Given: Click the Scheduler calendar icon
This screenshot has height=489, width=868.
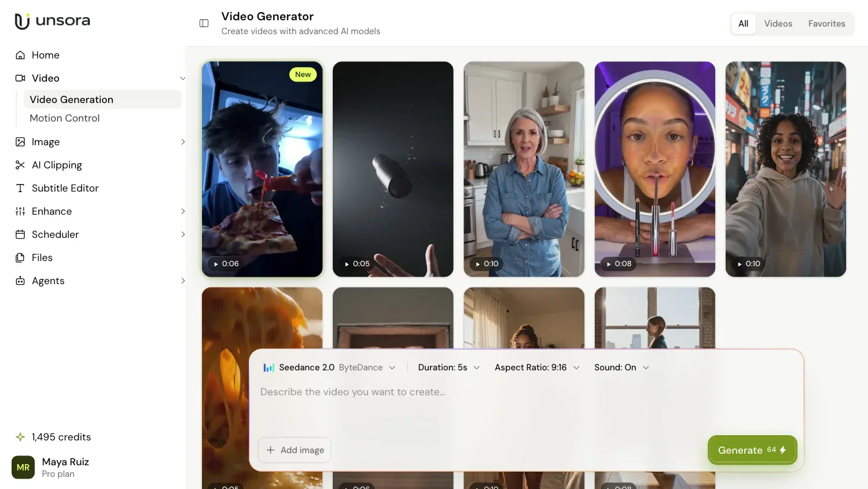Looking at the screenshot, I should pyautogui.click(x=20, y=234).
